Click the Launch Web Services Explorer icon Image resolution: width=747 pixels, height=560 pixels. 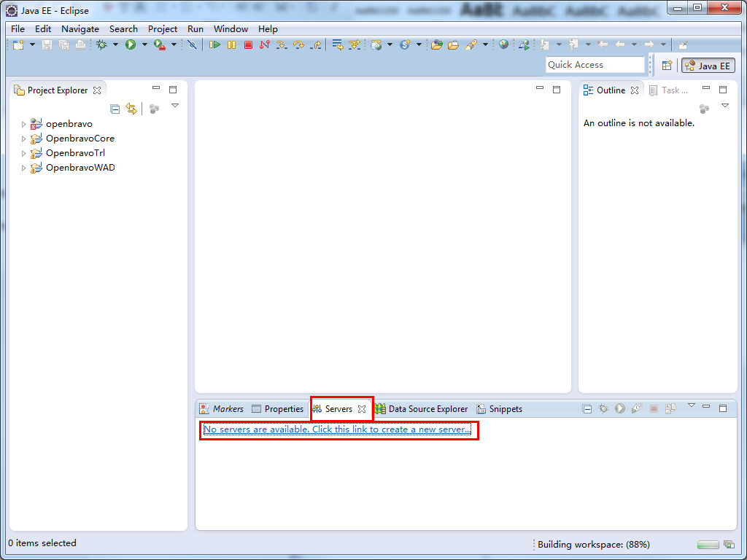coord(524,44)
